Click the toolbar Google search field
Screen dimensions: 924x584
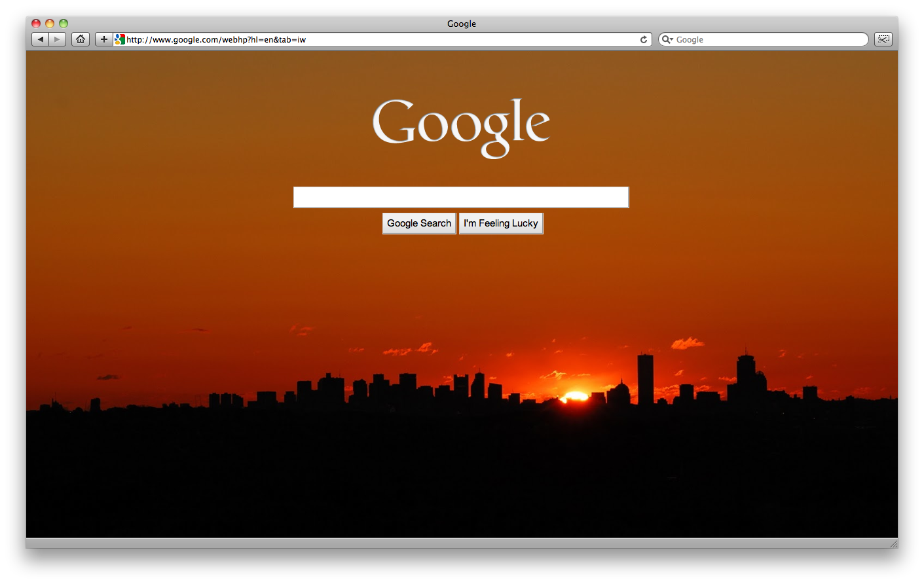point(764,39)
